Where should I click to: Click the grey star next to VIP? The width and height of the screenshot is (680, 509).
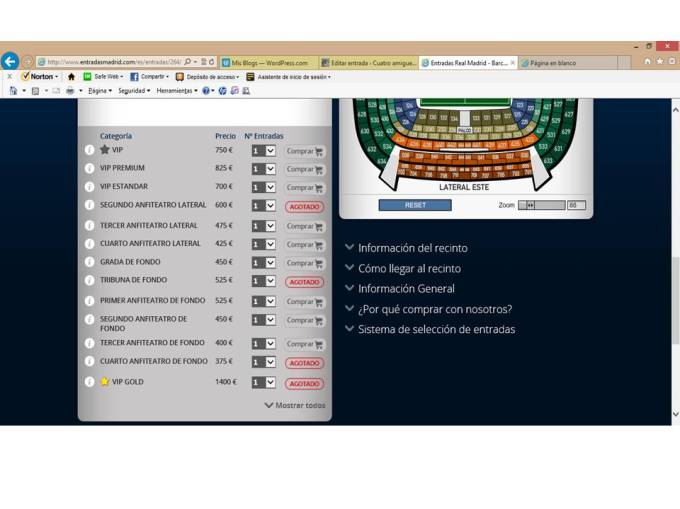pyautogui.click(x=105, y=150)
